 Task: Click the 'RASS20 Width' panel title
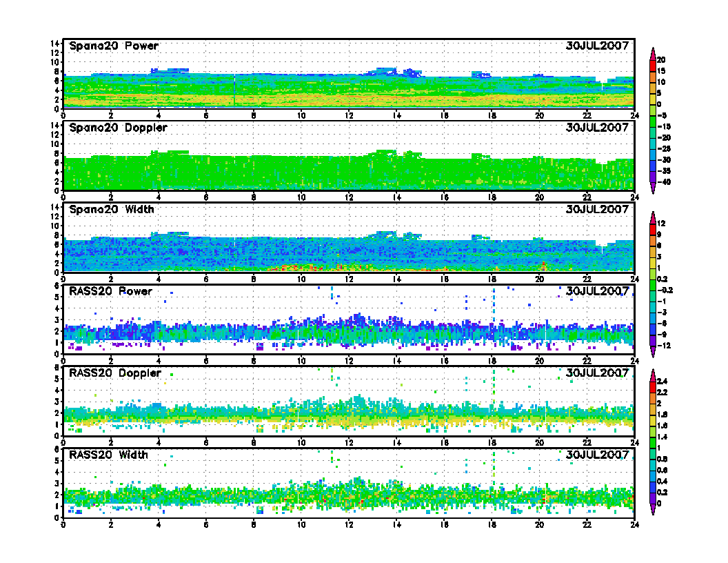coord(109,455)
